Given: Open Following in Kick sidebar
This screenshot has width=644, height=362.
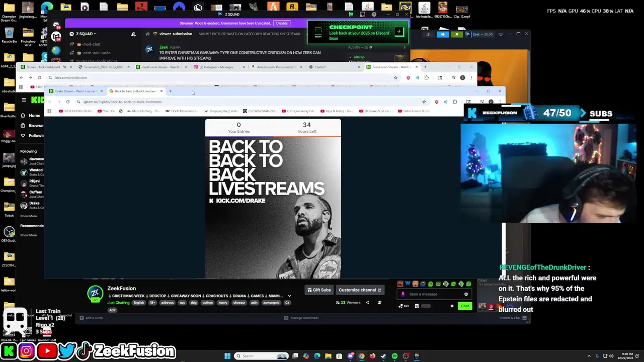Looking at the screenshot, I should tap(32, 135).
